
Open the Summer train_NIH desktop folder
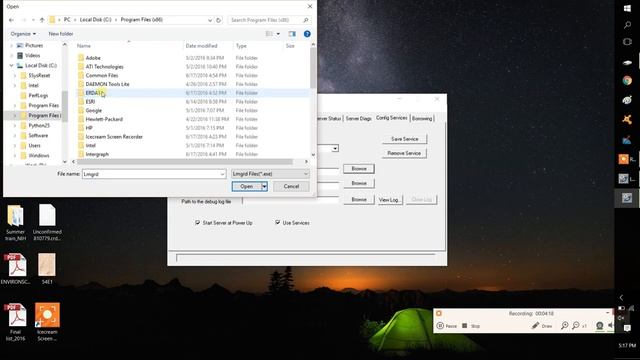(x=16, y=222)
